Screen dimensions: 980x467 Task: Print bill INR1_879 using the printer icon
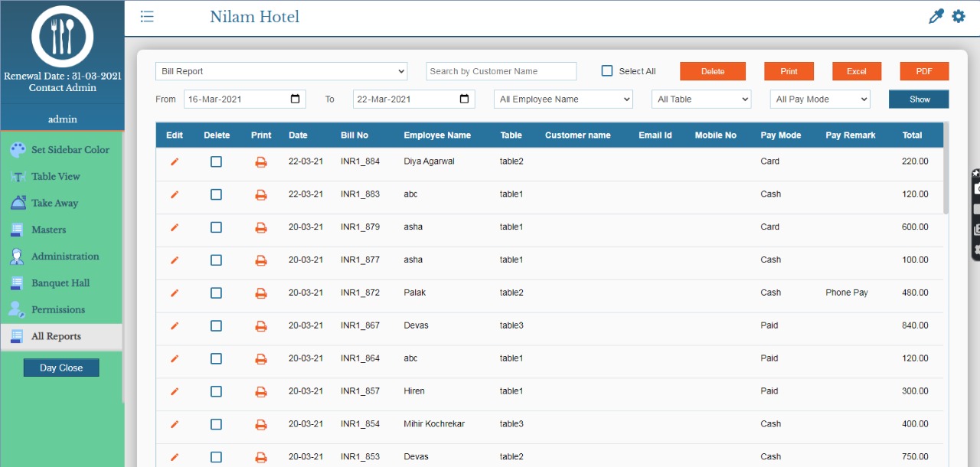coord(261,227)
